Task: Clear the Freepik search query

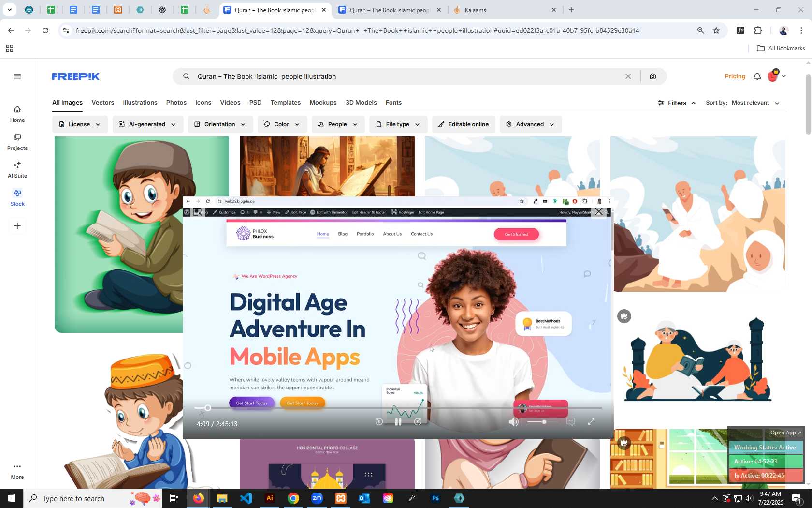Action: 628,76
